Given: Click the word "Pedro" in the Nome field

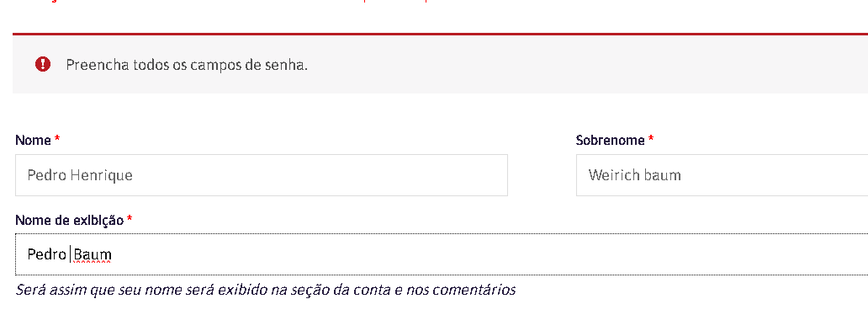Looking at the screenshot, I should click(x=47, y=175).
